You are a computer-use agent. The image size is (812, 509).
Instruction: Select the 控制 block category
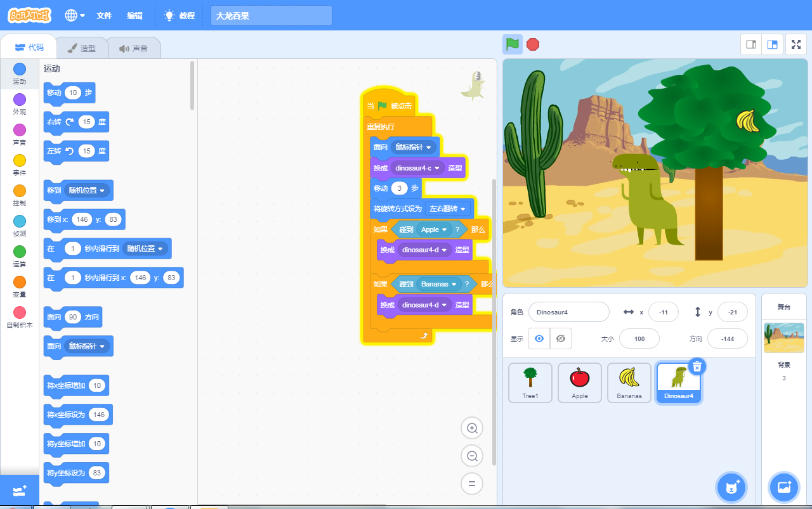click(20, 195)
